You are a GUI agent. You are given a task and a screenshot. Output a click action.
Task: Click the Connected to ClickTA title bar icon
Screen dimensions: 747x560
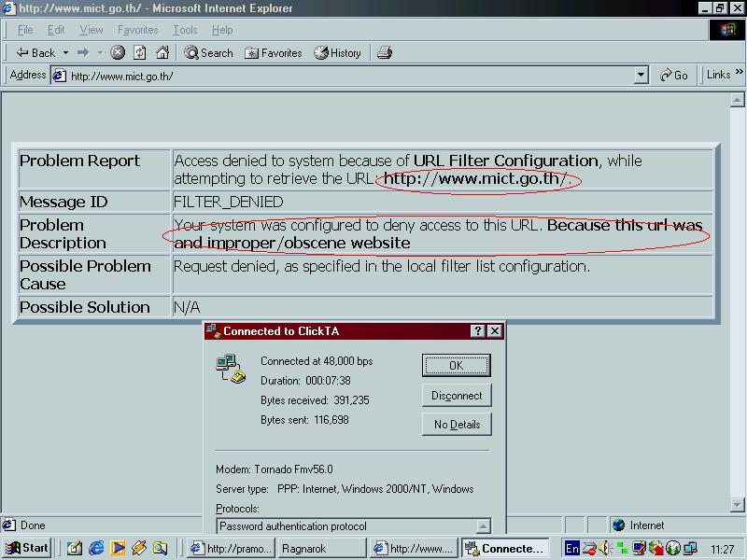point(214,331)
